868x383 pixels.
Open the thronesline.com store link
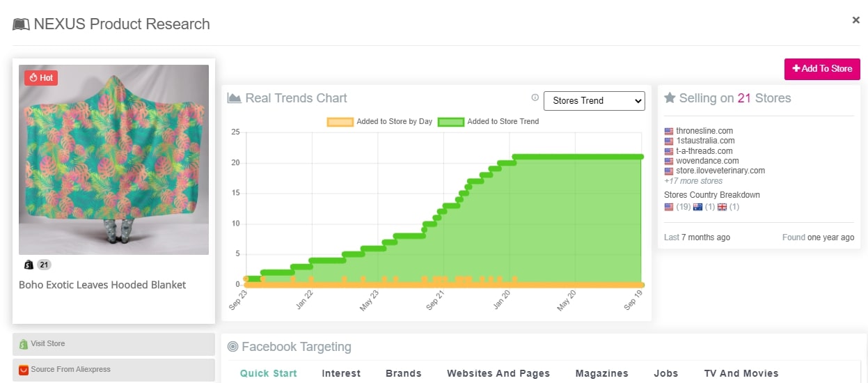coord(704,131)
